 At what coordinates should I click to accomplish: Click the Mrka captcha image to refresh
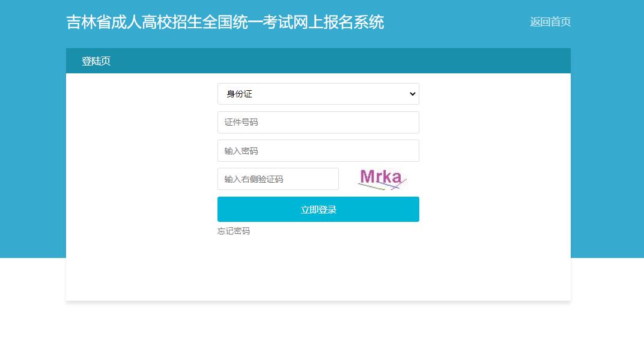383,179
